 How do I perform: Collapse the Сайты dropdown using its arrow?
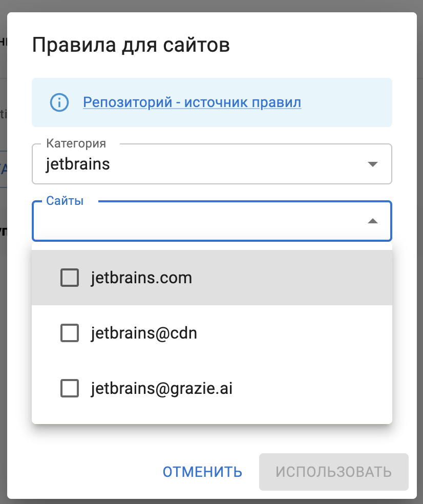click(x=373, y=221)
